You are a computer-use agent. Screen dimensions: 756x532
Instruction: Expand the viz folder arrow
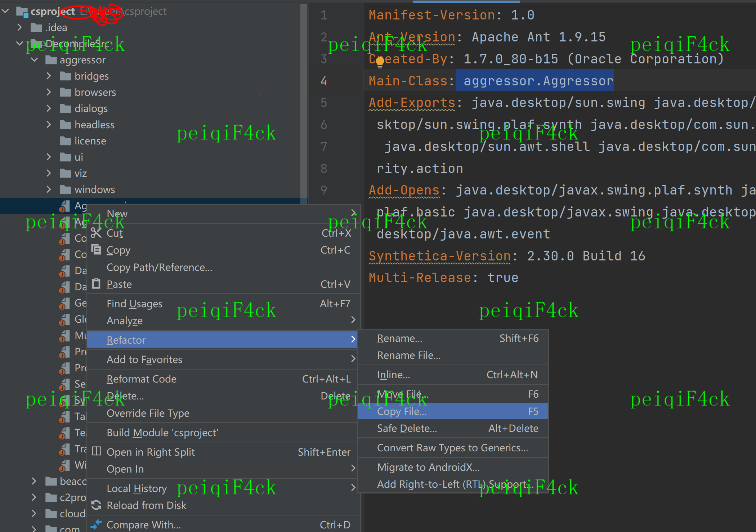point(49,173)
